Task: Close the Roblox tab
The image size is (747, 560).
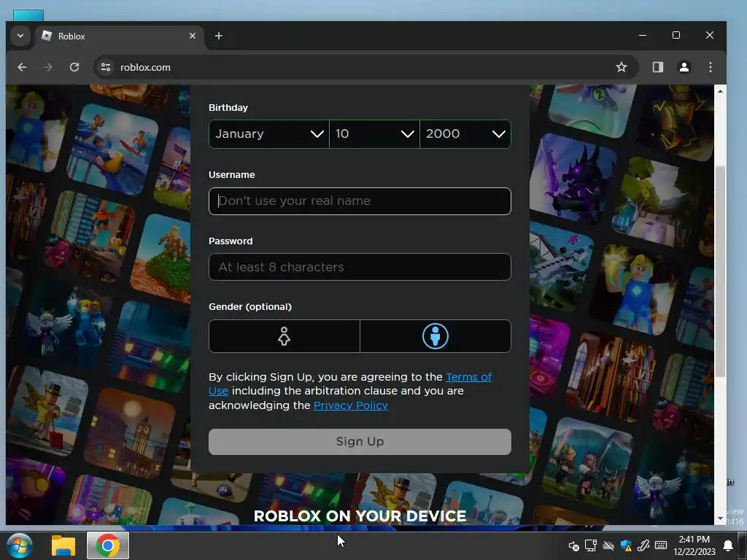Action: coord(193,36)
